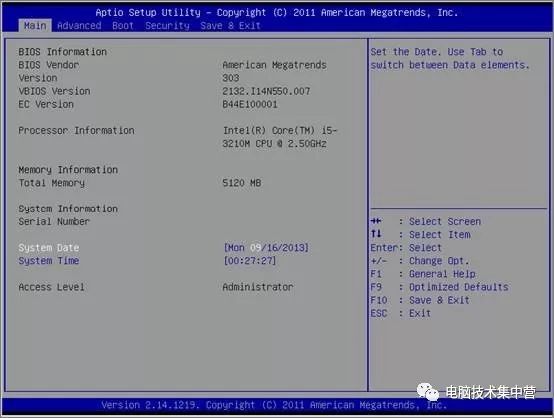This screenshot has width=554, height=418.
Task: Click the Version 2.14.1219 footer text
Action: coord(274,405)
